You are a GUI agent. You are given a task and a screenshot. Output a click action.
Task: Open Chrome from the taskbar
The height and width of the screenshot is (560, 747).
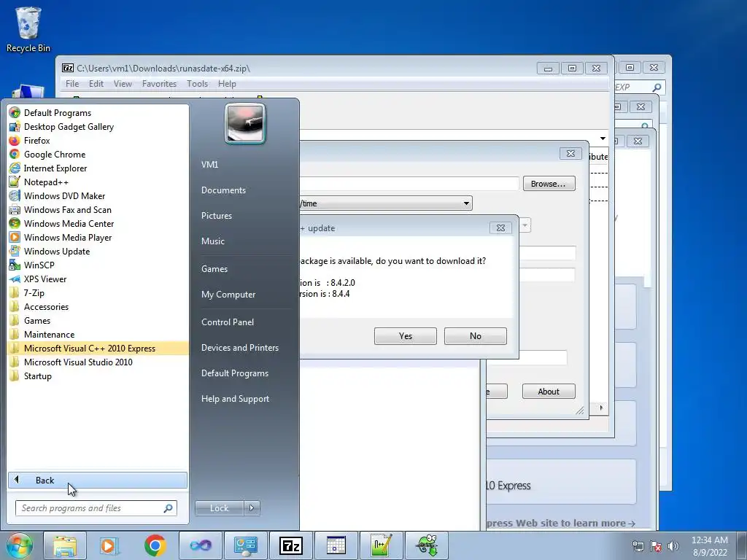[x=155, y=545]
